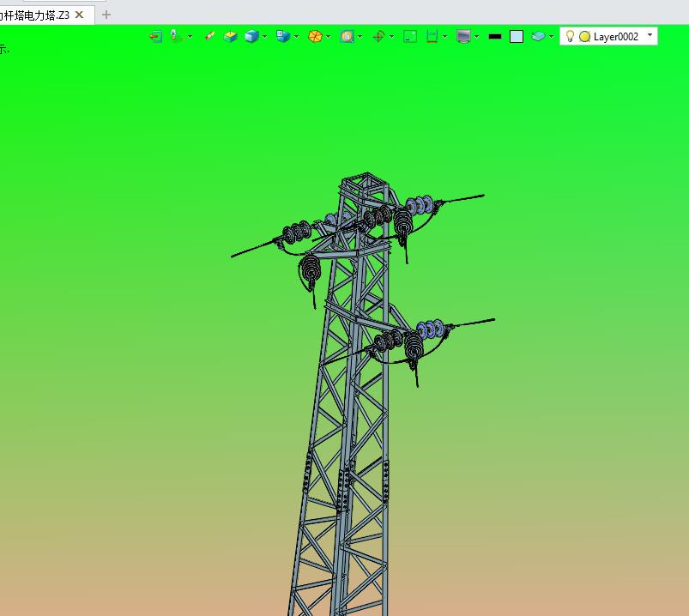Toggle the light bulb layer visibility
Screen dimensions: 689x616
click(570, 36)
